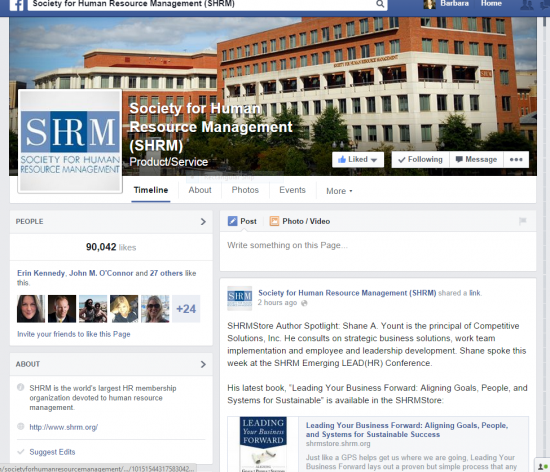Open Barbara's profile picture in top bar
Screen dimensions: 550x472
coord(429,4)
